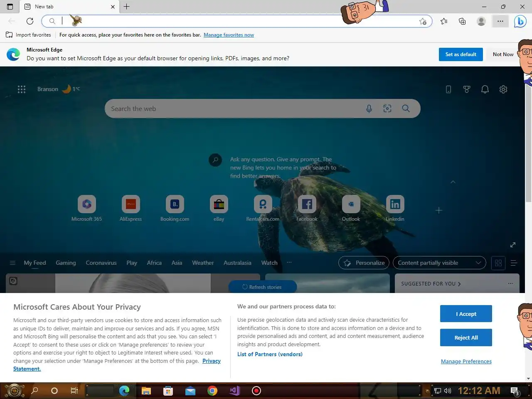Open eBay quick link
532x399 pixels.
[219, 208]
